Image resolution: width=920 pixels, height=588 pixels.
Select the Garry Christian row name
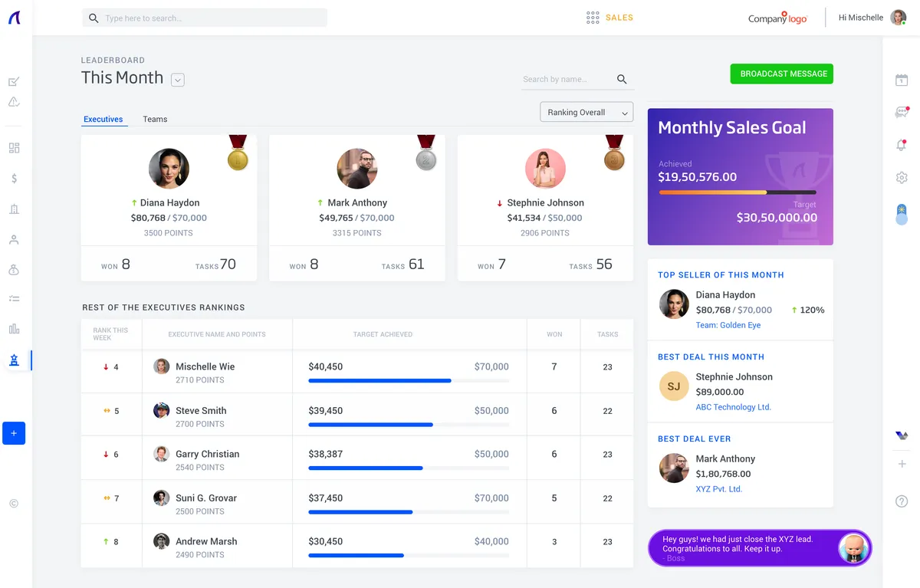[x=208, y=454]
